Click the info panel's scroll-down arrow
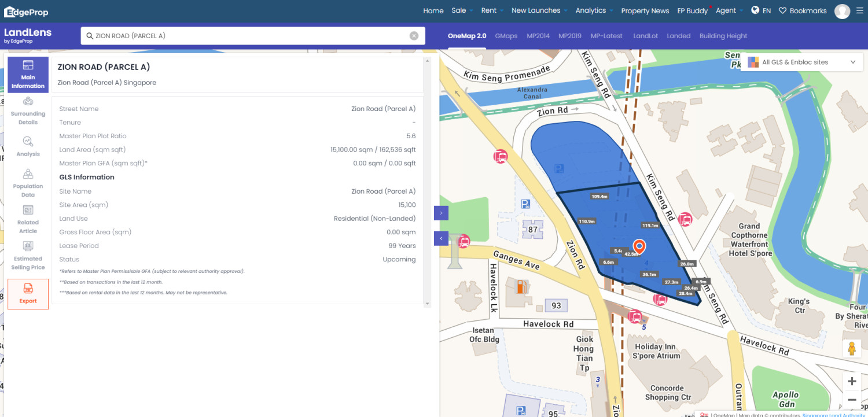The width and height of the screenshot is (868, 417). [428, 304]
